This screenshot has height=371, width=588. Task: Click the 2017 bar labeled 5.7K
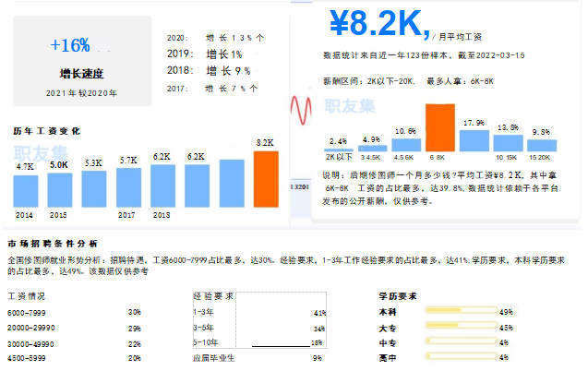coord(127,187)
